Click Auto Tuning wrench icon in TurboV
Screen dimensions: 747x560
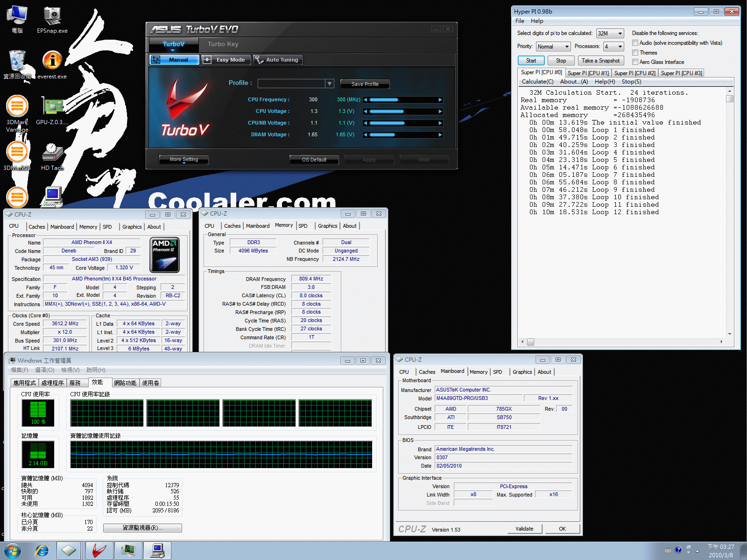coord(259,60)
